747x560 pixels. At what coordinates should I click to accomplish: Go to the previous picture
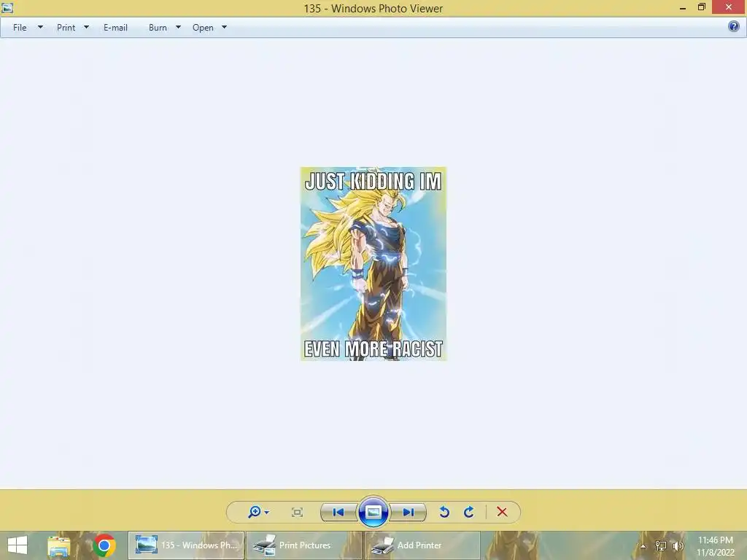tap(338, 513)
